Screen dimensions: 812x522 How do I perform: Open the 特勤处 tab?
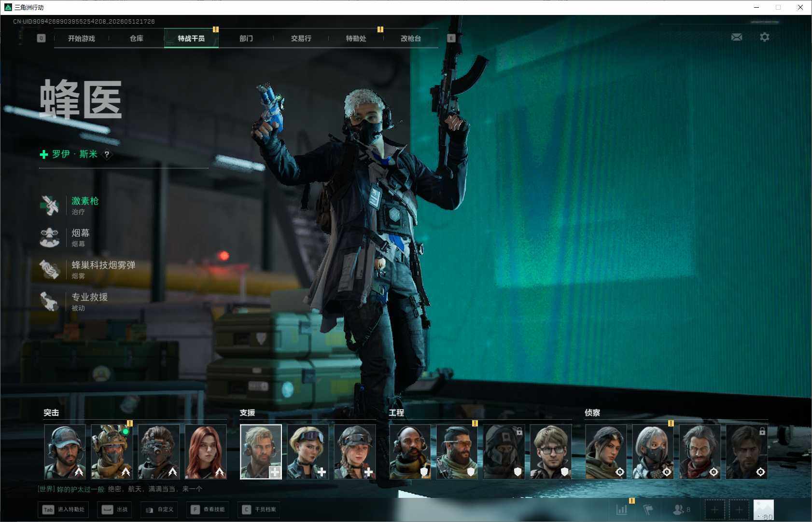coord(356,38)
